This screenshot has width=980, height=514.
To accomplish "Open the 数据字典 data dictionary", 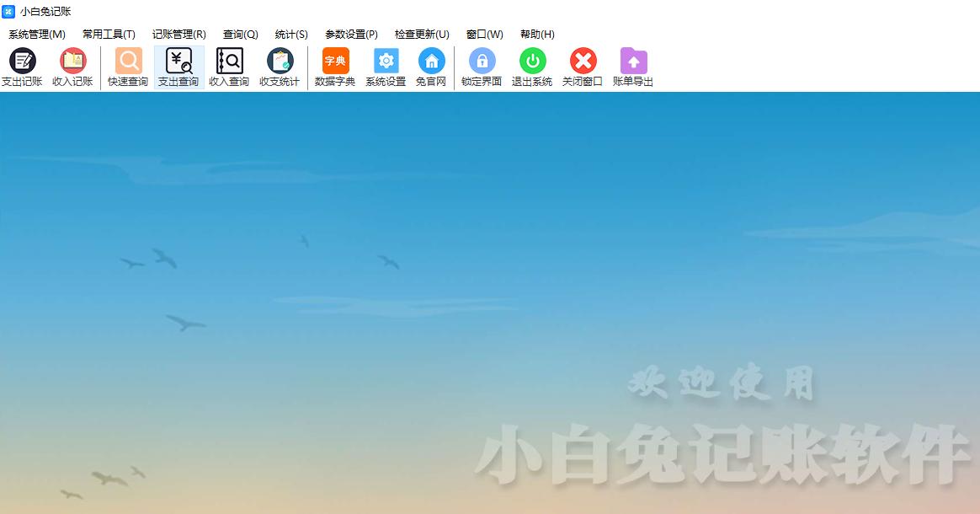I will click(x=335, y=67).
